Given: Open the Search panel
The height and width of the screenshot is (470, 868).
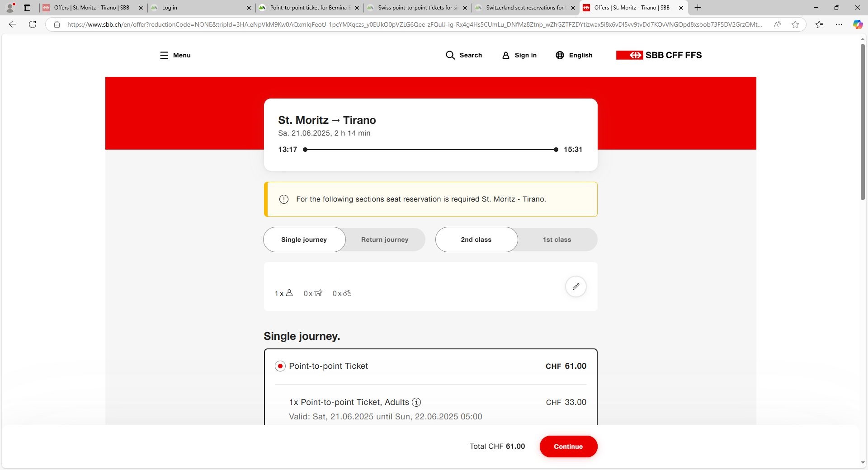Looking at the screenshot, I should pos(464,55).
